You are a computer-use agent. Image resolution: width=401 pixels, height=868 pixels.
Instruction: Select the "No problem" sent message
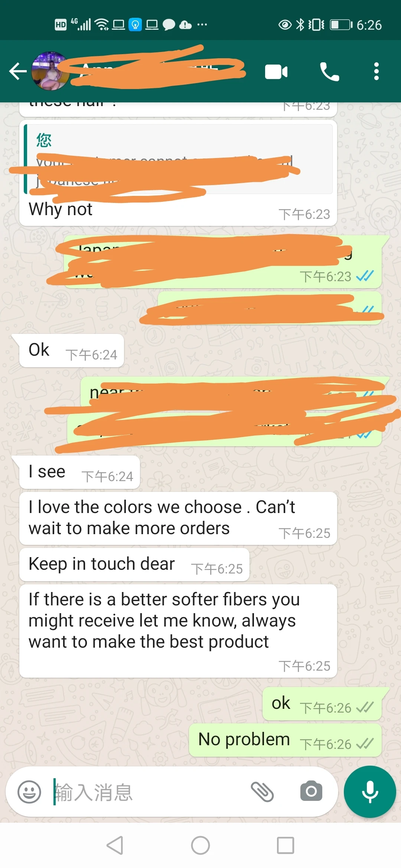pyautogui.click(x=285, y=740)
